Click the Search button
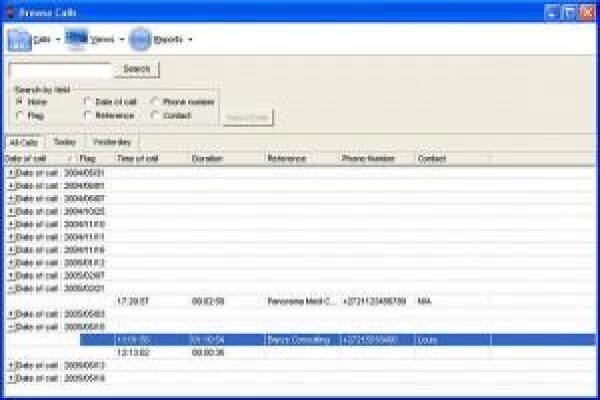 point(137,69)
